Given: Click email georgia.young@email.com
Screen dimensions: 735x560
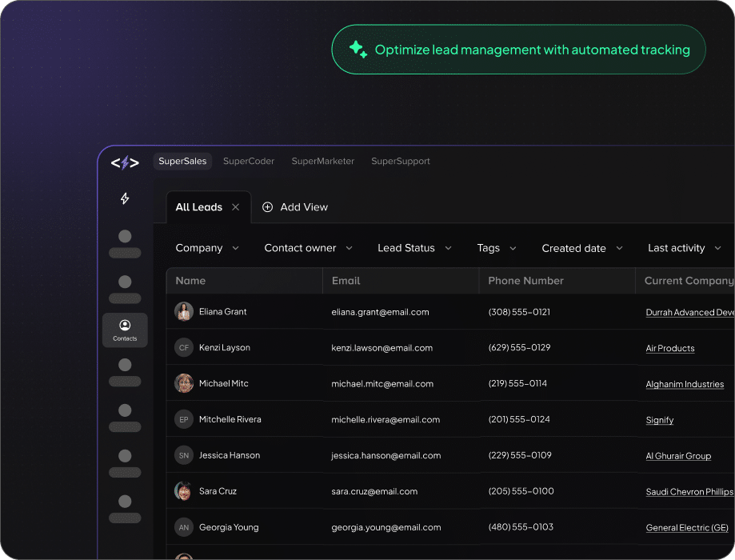Looking at the screenshot, I should [385, 527].
